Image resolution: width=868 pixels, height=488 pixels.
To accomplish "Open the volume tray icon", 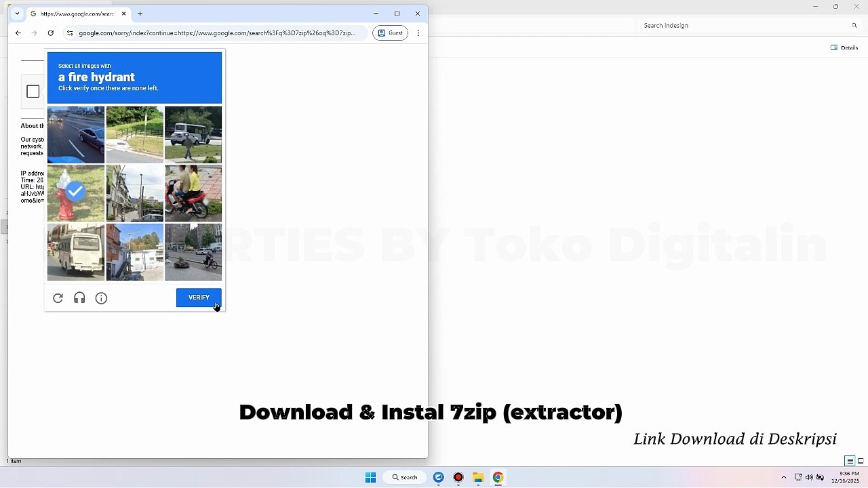I will pyautogui.click(x=809, y=477).
